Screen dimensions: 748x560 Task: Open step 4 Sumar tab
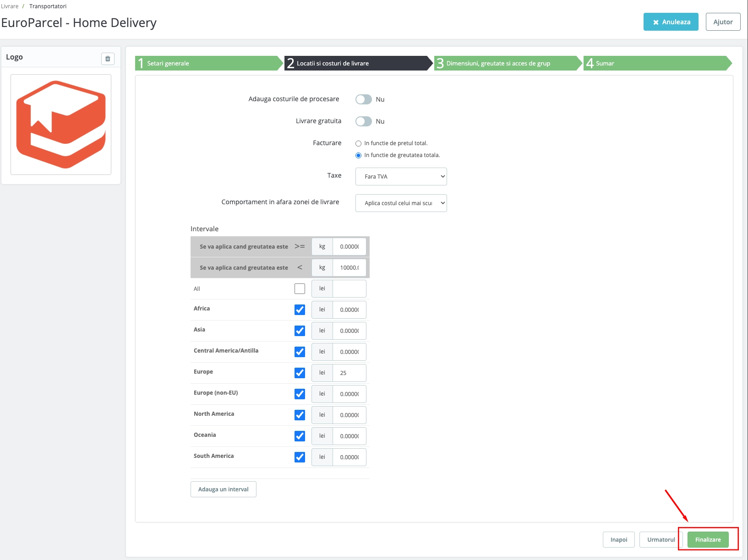(658, 63)
